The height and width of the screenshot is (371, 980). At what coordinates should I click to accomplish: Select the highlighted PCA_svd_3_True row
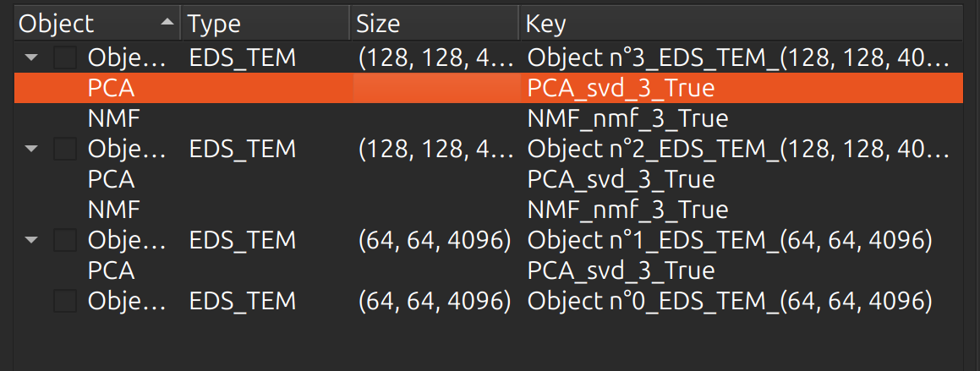click(x=488, y=89)
